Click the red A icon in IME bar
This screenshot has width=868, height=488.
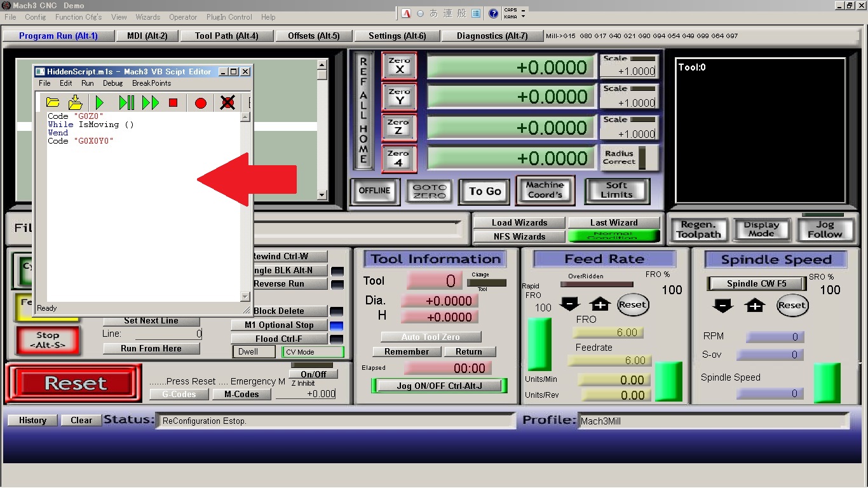(x=407, y=13)
